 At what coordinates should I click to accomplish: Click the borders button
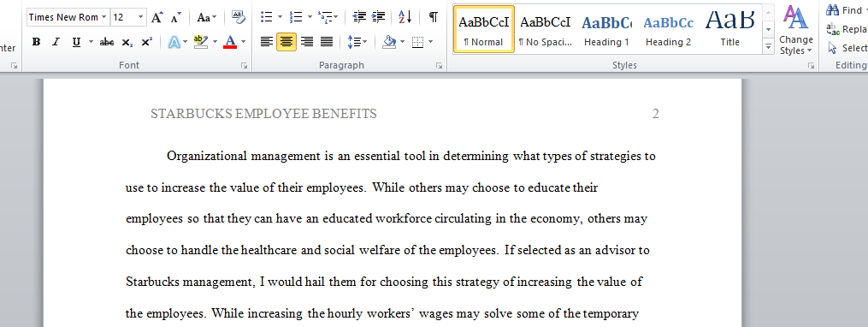[418, 42]
